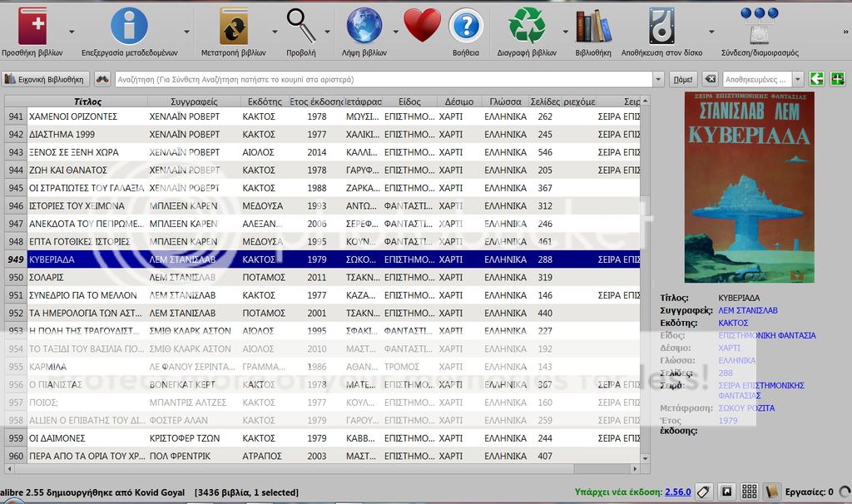This screenshot has width=852, height=504.
Task: Open dropdown arrow next to Remove books
Action: pos(566,32)
